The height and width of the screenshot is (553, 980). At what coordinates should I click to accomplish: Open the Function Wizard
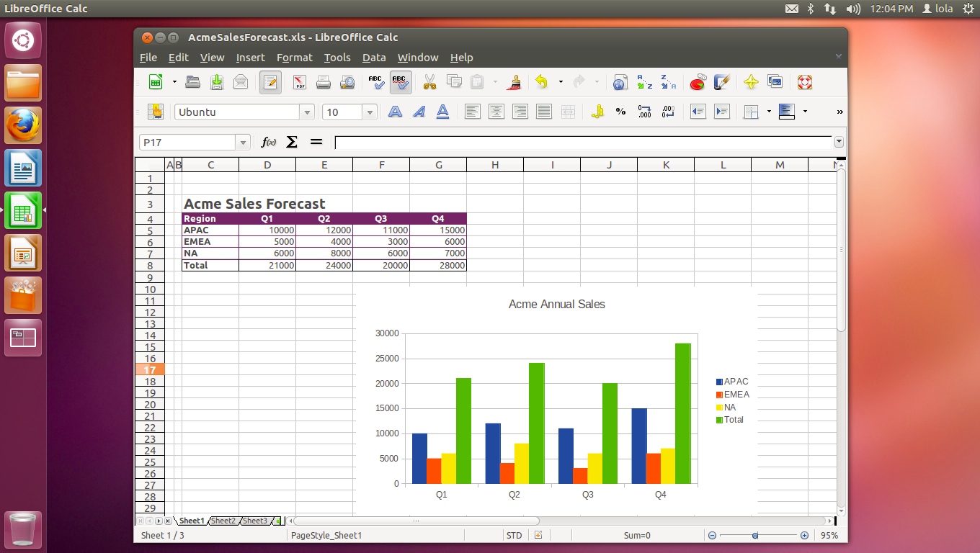(268, 143)
